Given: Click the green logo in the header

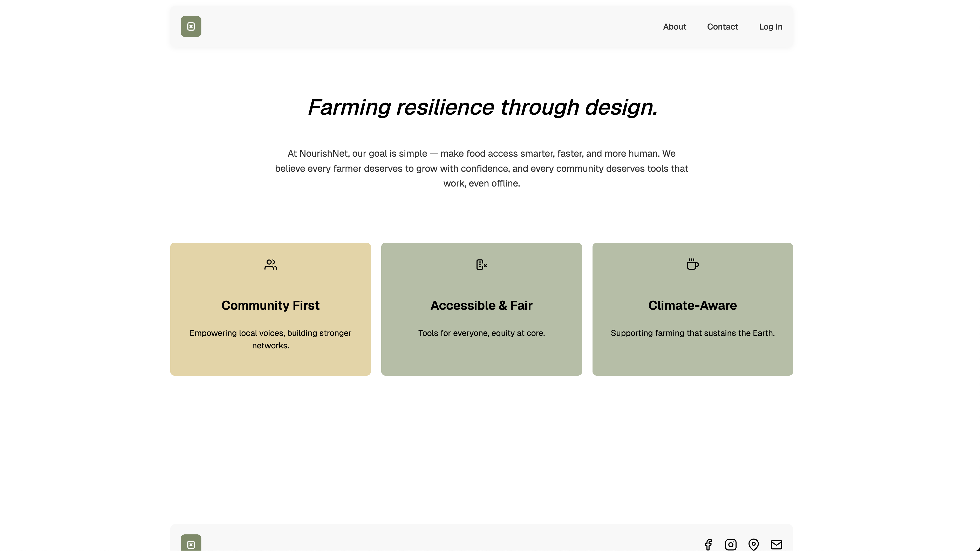Looking at the screenshot, I should pos(190,27).
